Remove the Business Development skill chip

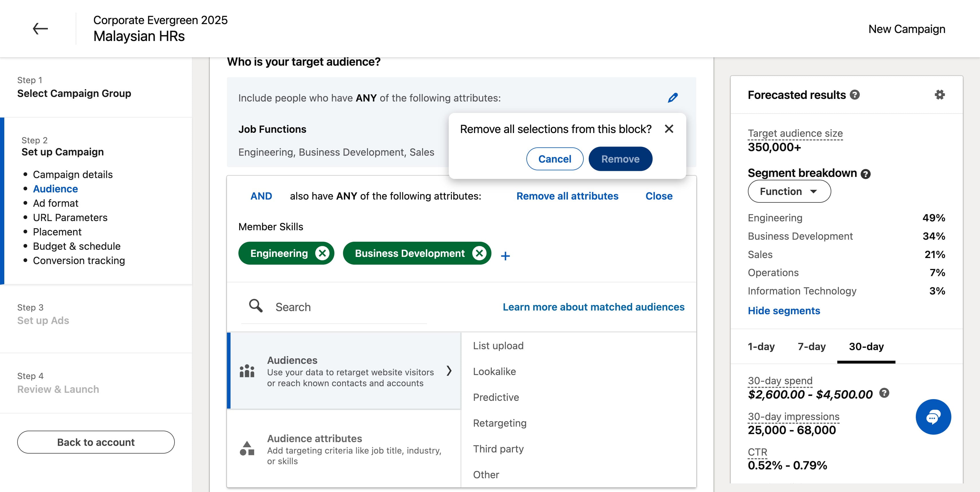click(479, 253)
